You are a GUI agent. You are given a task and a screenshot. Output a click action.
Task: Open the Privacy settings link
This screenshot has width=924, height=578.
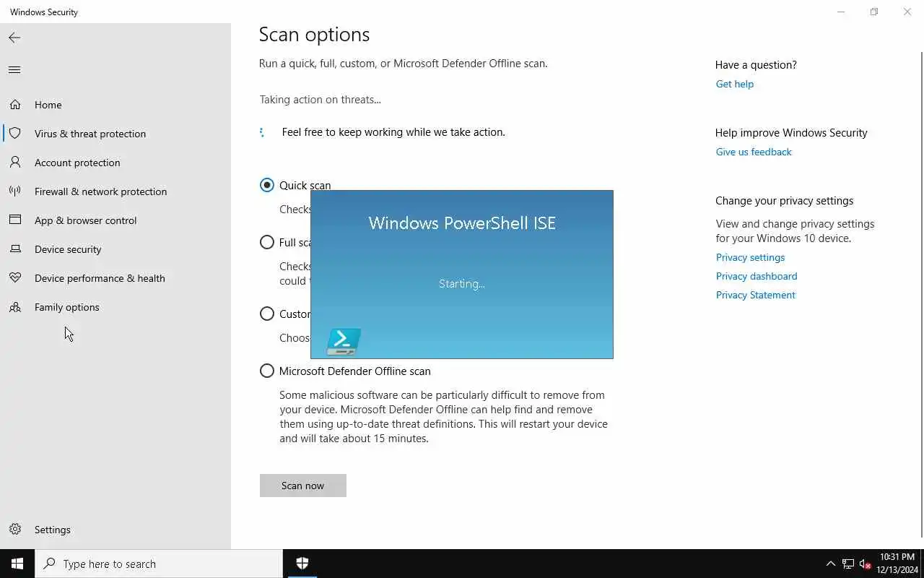click(x=750, y=257)
